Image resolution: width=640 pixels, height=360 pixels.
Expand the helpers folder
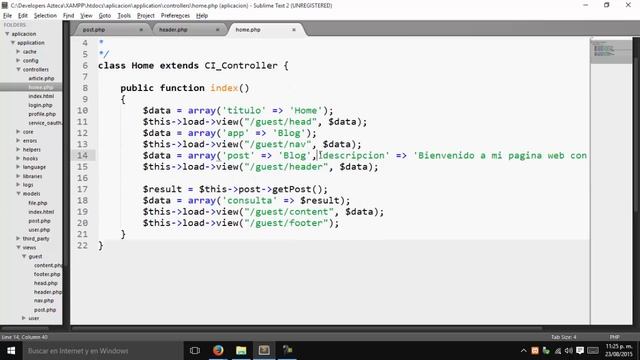18,149
